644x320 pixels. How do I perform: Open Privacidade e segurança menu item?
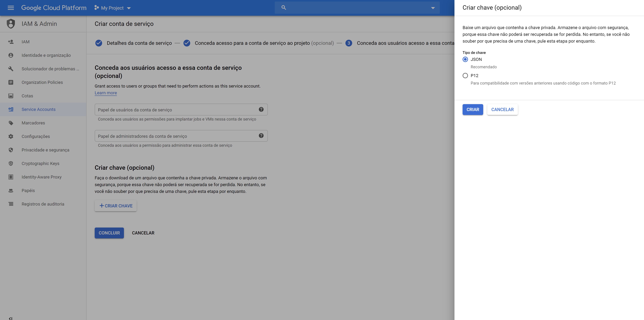[x=43, y=150]
